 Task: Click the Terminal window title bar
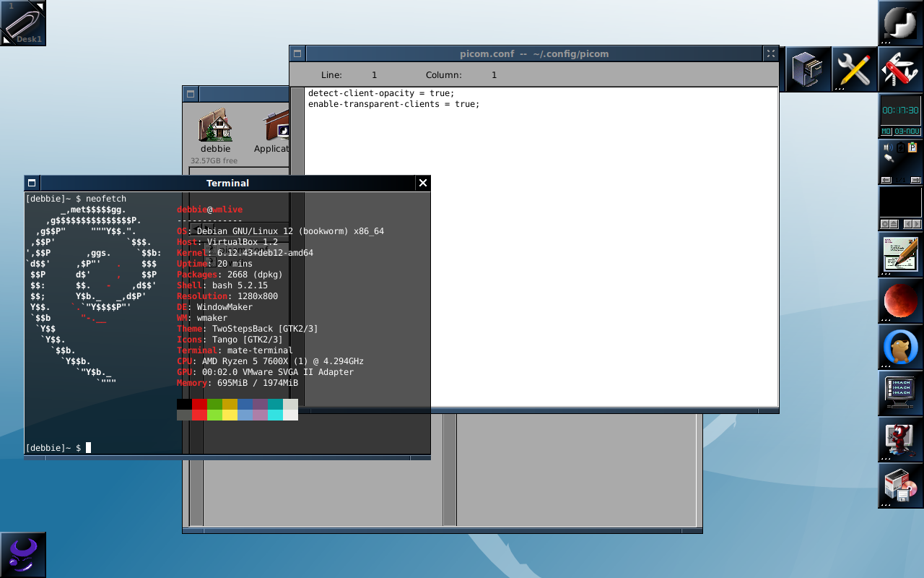[227, 183]
